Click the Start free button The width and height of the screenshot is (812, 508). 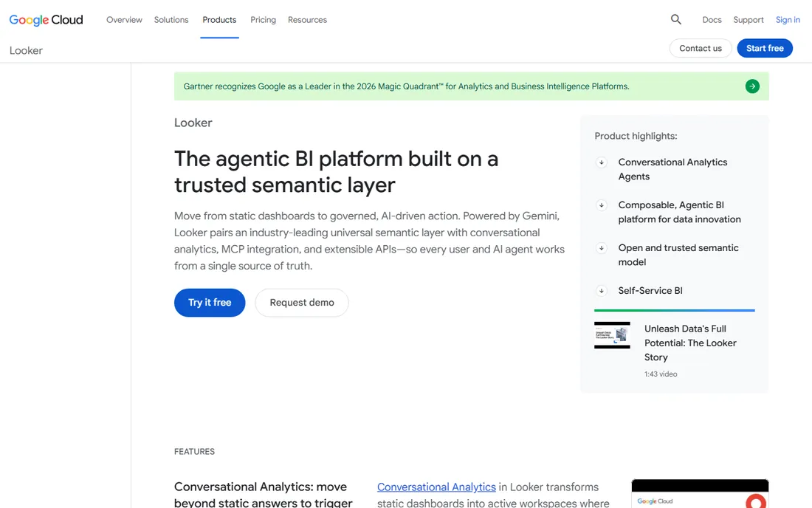(x=764, y=48)
